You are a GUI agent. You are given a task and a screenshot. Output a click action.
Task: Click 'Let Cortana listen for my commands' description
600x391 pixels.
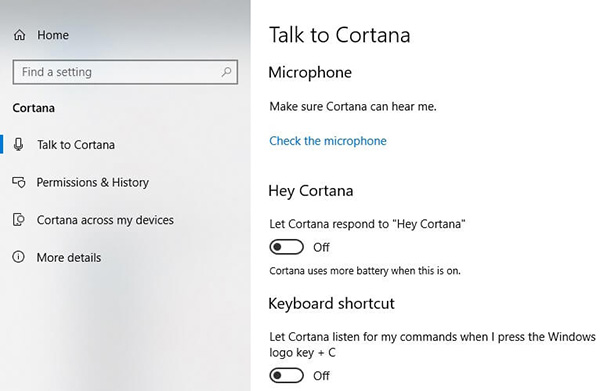coord(432,344)
